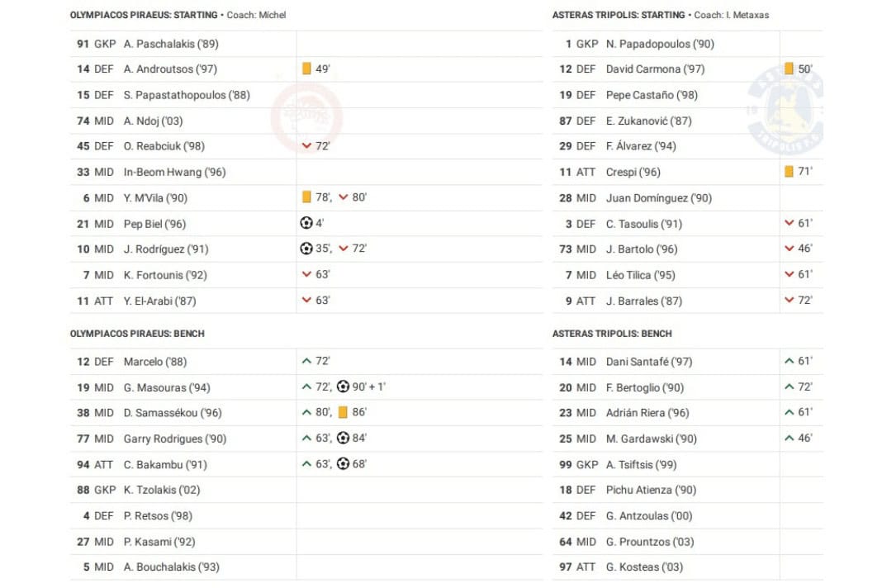Open player In-Beom Hwang's row
This screenshot has width=882, height=588.
pos(174,172)
